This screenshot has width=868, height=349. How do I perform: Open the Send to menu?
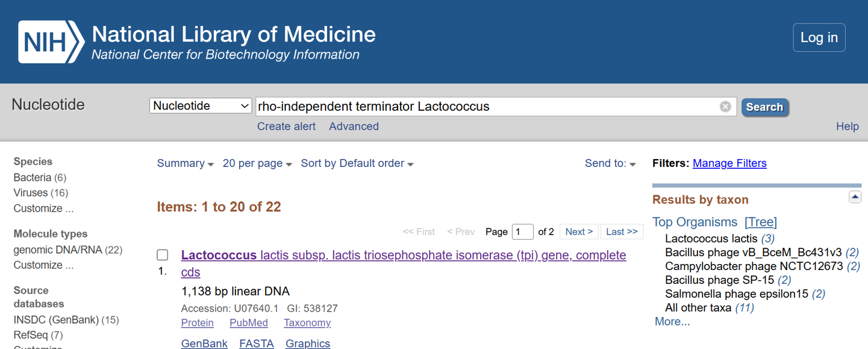click(x=610, y=163)
